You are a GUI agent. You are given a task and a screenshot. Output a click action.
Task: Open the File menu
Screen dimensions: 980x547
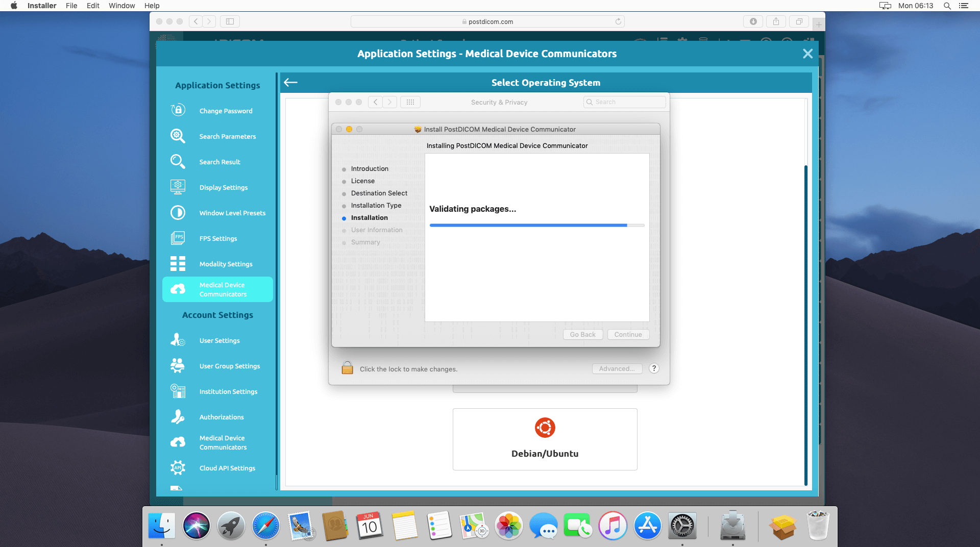click(71, 6)
